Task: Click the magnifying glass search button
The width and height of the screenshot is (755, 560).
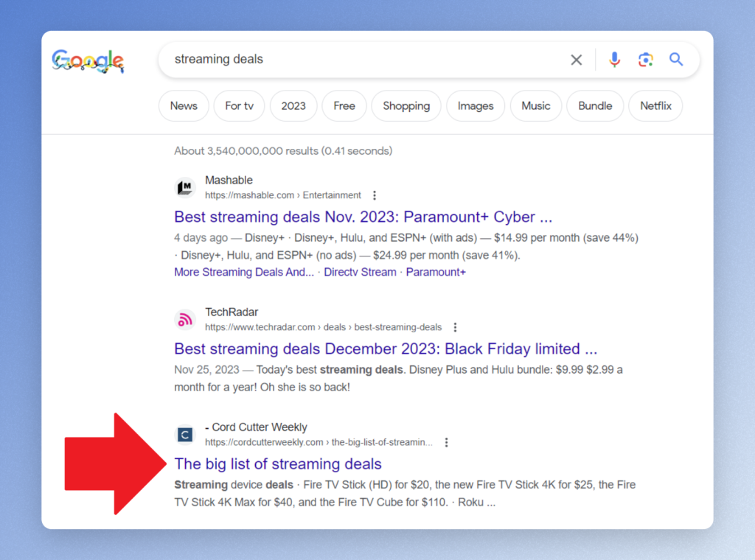Action: (x=676, y=60)
